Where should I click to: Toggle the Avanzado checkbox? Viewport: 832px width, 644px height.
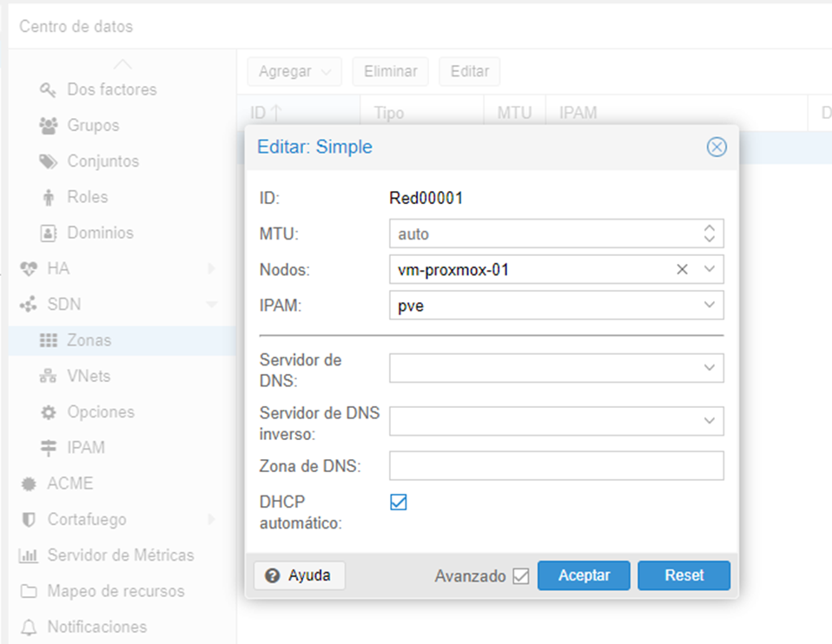pos(521,576)
